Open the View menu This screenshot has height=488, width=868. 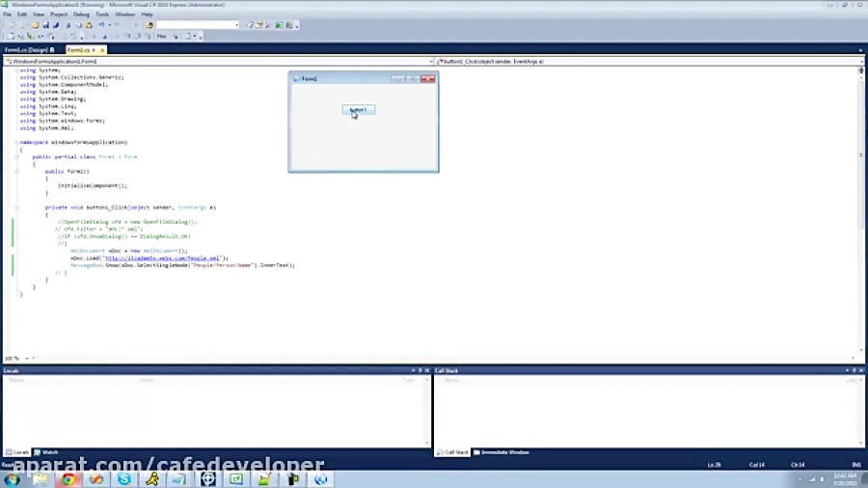pyautogui.click(x=39, y=14)
